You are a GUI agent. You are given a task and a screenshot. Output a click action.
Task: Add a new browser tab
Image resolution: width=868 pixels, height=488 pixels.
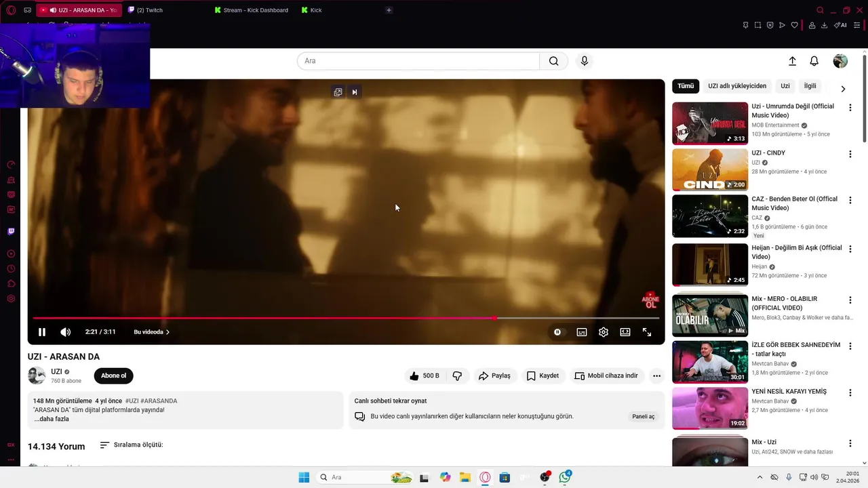[x=389, y=10]
